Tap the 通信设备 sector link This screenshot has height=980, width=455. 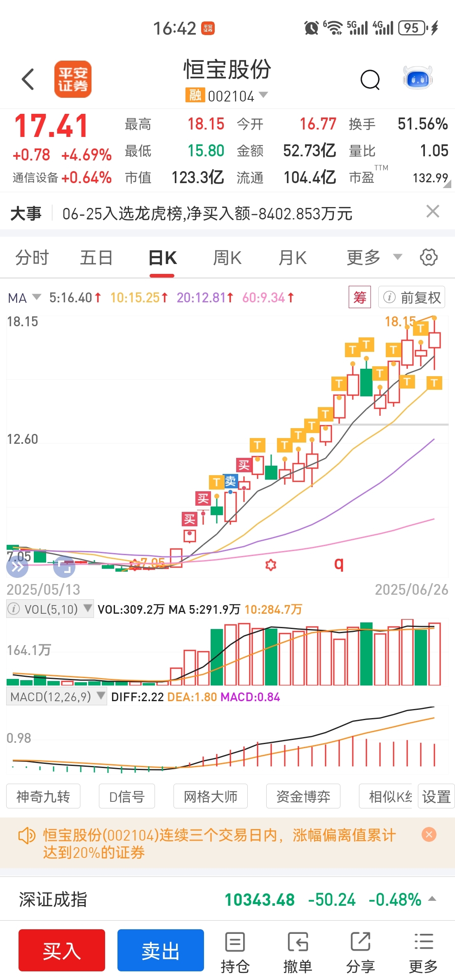point(35,178)
